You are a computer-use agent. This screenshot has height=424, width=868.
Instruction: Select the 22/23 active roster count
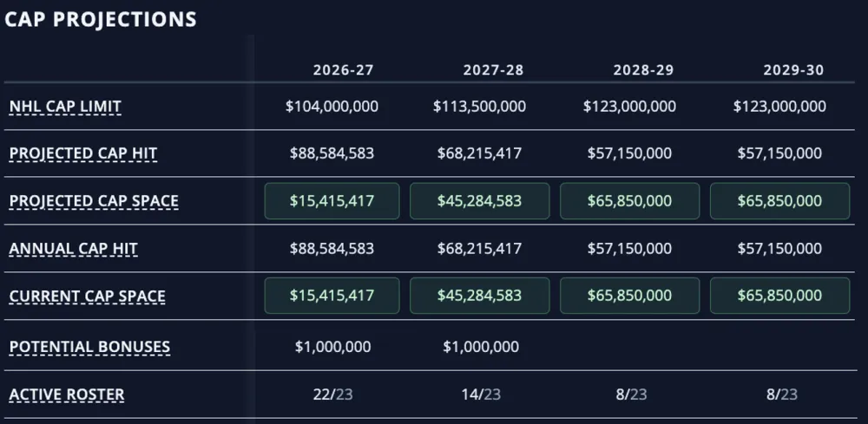click(332, 395)
